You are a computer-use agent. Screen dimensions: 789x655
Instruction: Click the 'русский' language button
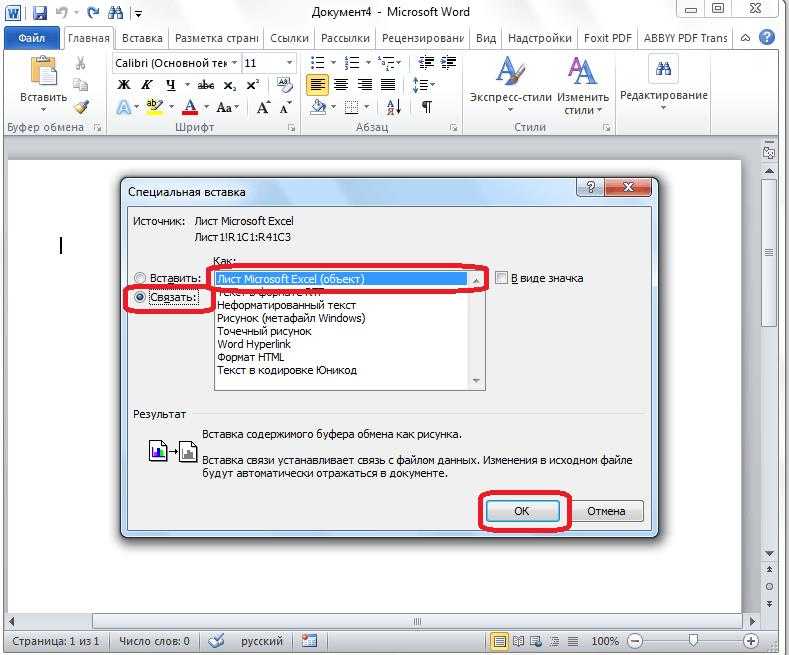[x=262, y=641]
